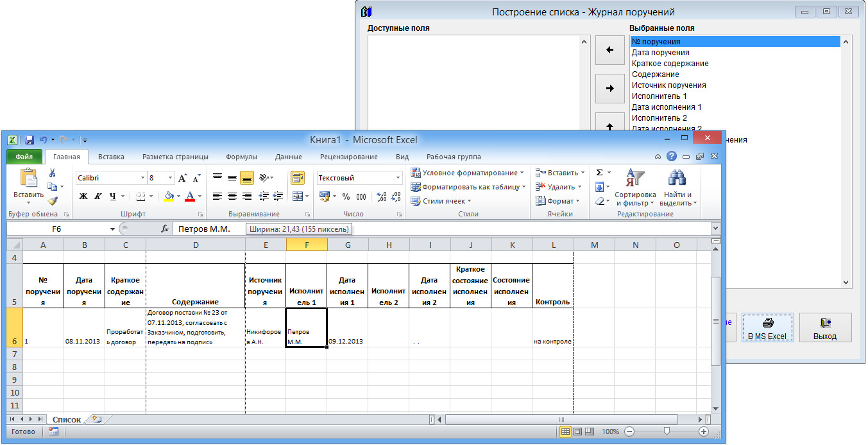Toggle bold (Ж) formatting
This screenshot has width=868, height=445.
(x=83, y=196)
